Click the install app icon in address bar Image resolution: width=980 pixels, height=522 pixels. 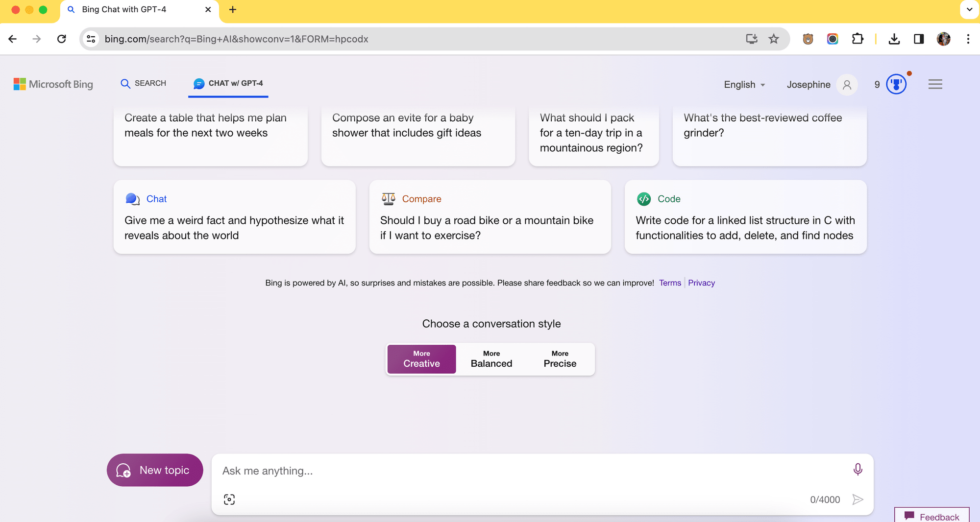click(x=751, y=39)
